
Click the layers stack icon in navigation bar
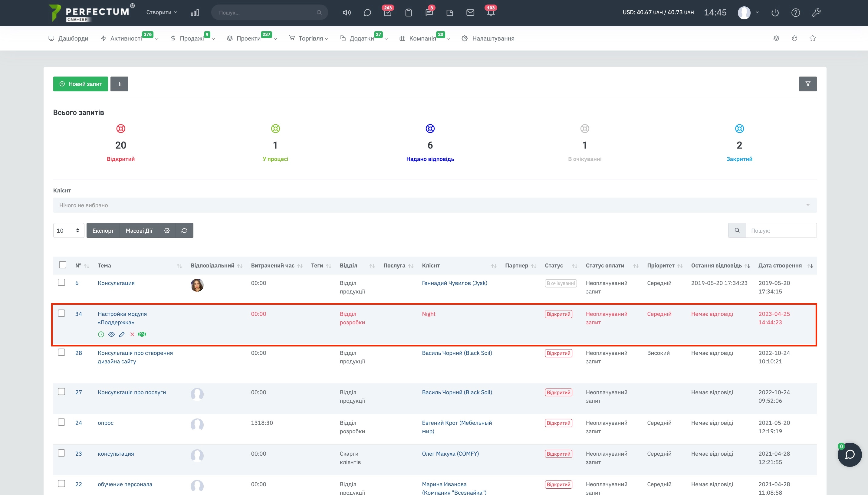[776, 38]
